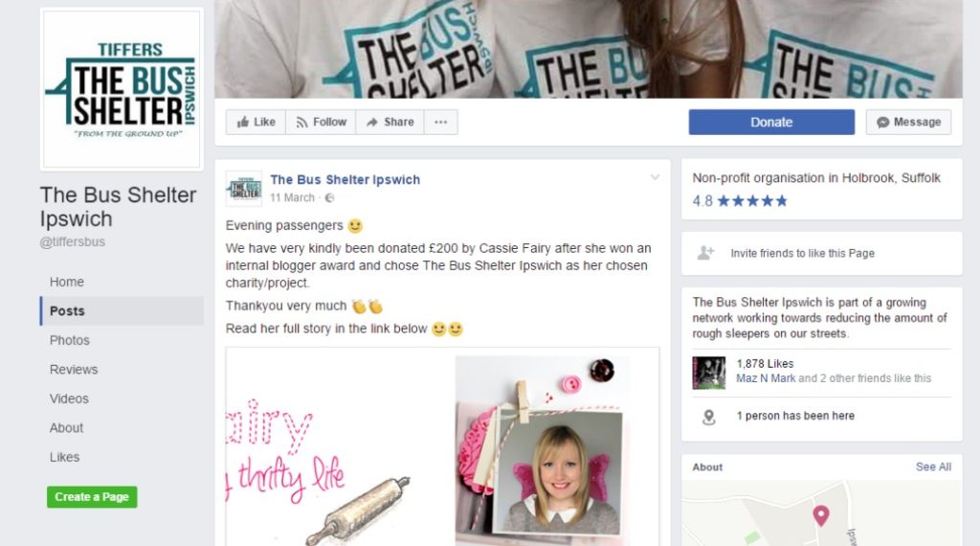
Task: Click the Maz N Mark friend link
Action: 766,377
